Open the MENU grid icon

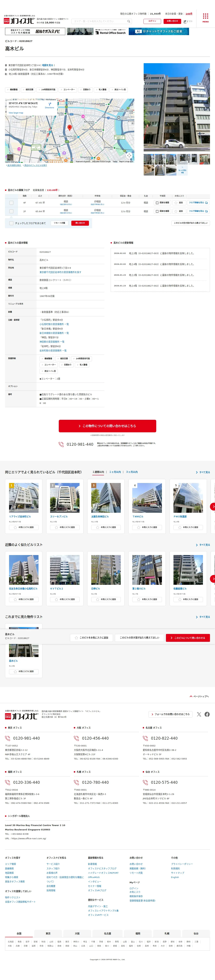tap(205, 16)
